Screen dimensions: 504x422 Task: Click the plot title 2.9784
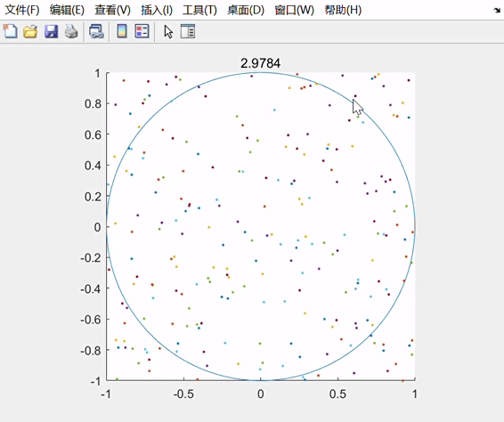[260, 63]
